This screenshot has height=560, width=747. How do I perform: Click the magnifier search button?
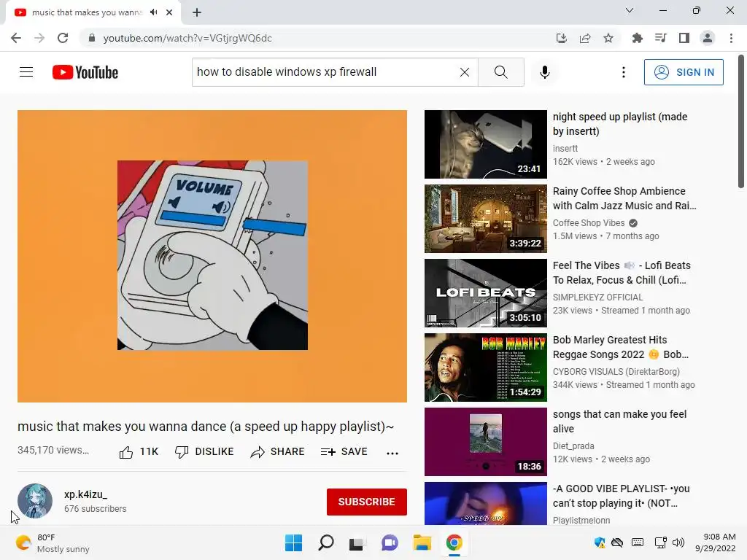[500, 72]
